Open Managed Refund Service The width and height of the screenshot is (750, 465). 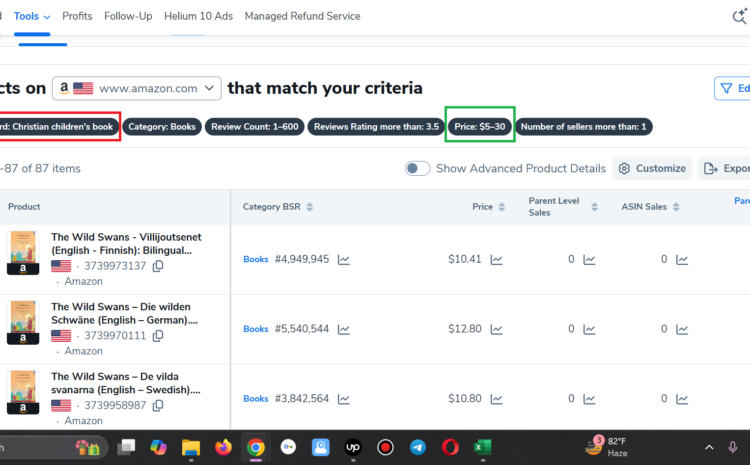pyautogui.click(x=302, y=16)
